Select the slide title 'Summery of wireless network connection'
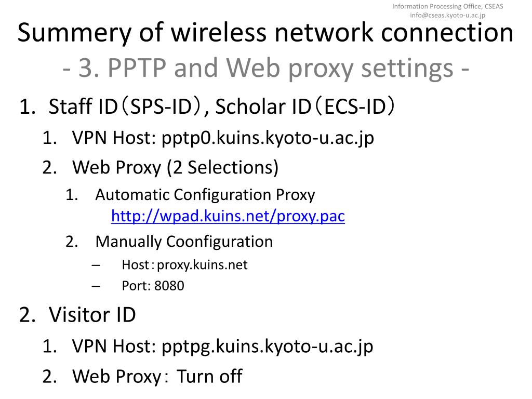The height and width of the screenshot is (399, 532). point(265,33)
